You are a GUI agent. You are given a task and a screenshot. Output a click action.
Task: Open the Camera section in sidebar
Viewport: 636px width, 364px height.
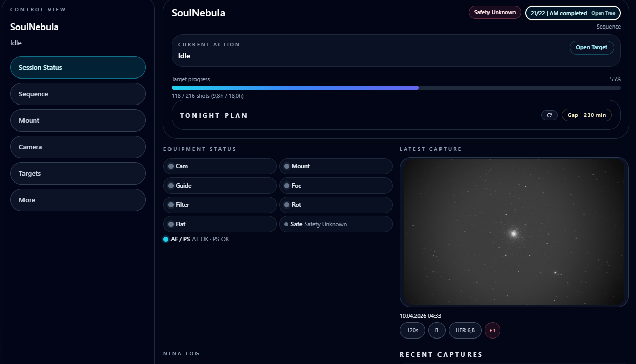pos(78,147)
